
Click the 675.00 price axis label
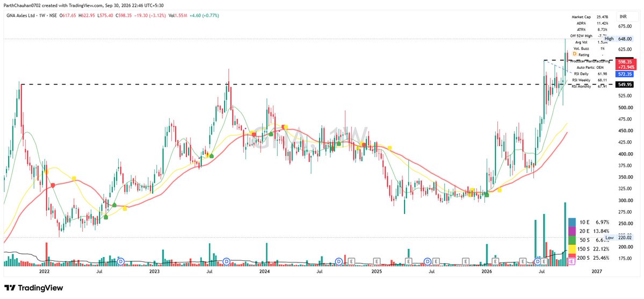pyautogui.click(x=626, y=26)
